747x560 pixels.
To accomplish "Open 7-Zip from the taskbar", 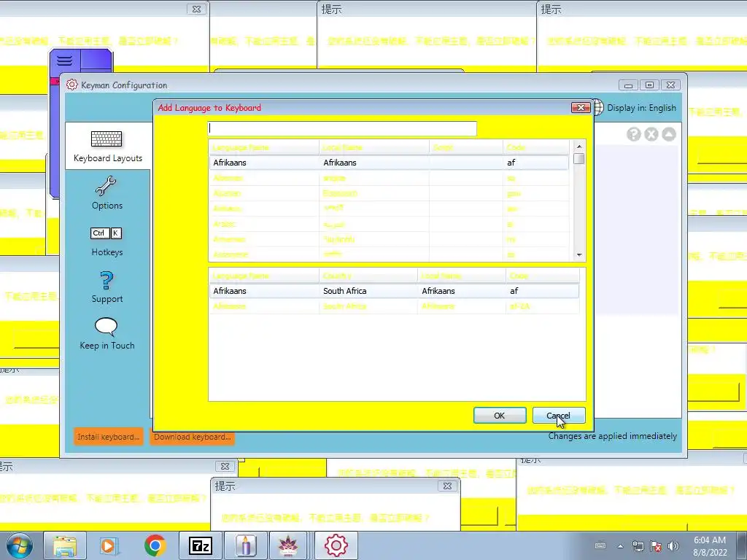I will pos(201,545).
